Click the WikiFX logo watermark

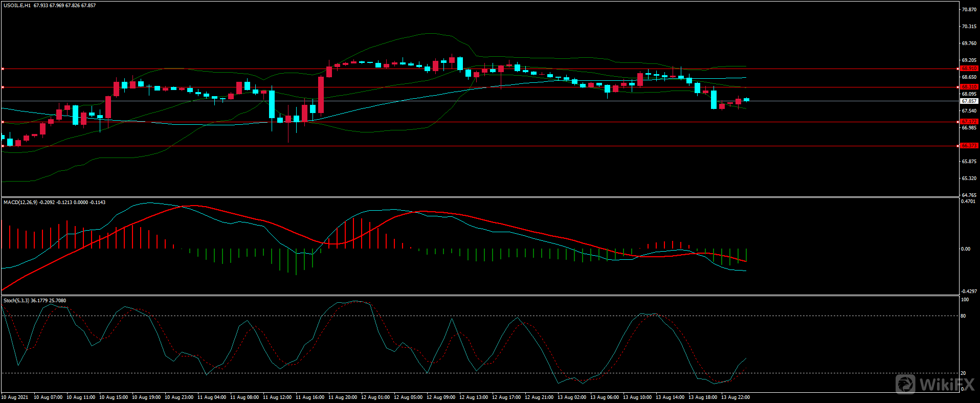click(934, 384)
